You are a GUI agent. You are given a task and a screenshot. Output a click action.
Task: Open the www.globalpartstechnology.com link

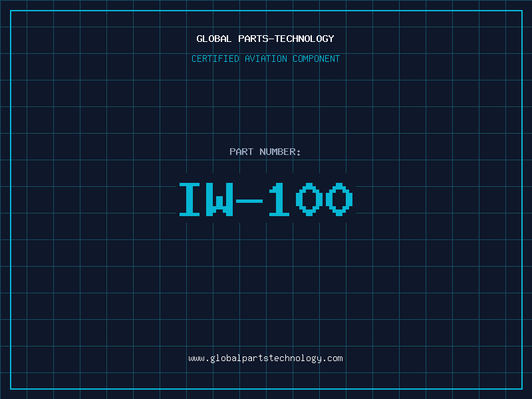coord(265,358)
